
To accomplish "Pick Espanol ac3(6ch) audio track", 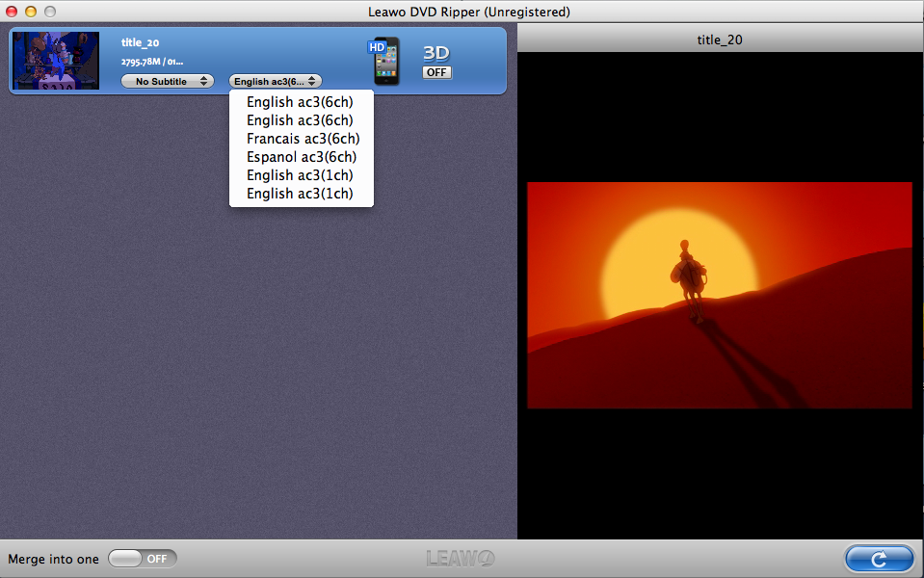I will [302, 157].
